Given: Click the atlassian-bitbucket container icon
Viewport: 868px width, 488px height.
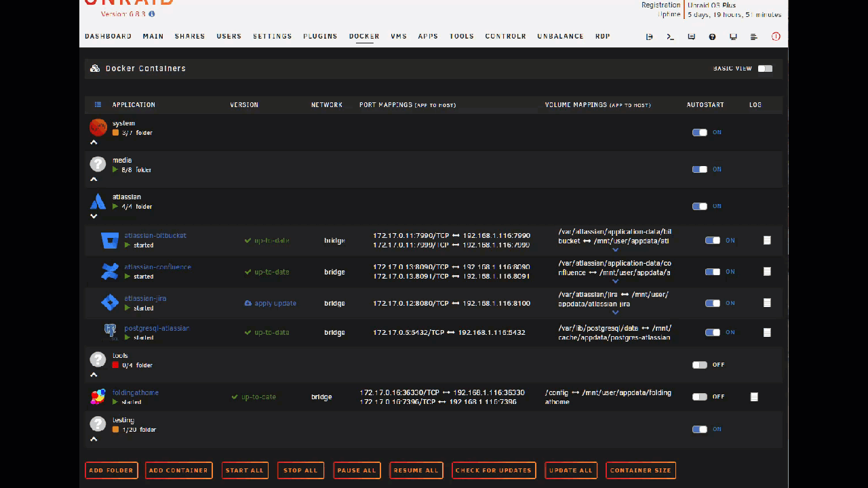Looking at the screenshot, I should (x=110, y=241).
